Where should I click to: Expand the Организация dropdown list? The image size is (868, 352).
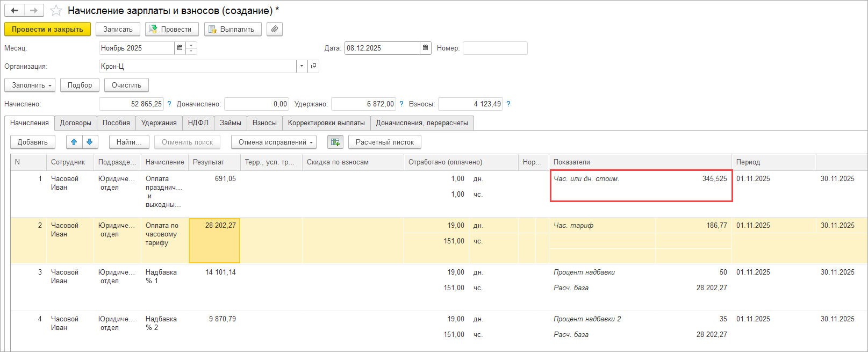pyautogui.click(x=302, y=66)
